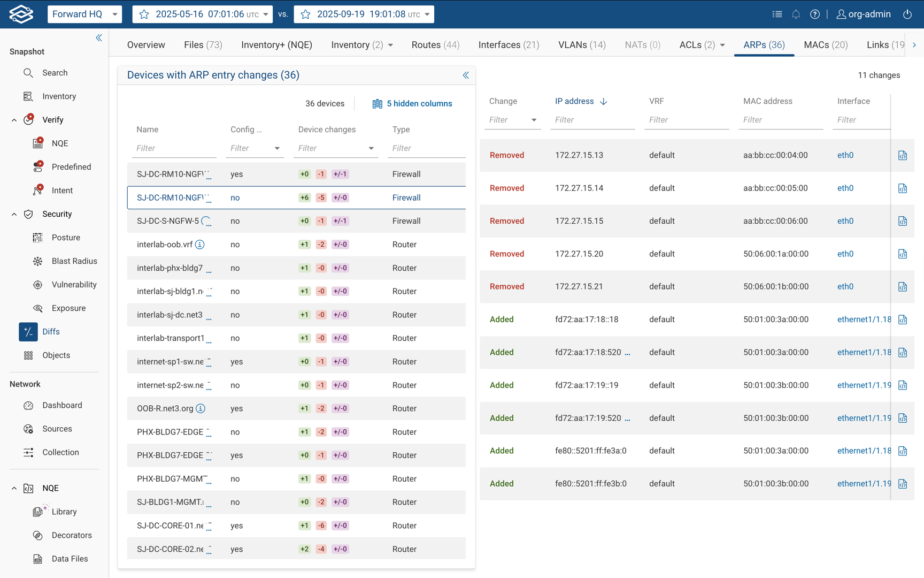Open Blast Radius in sidebar
This screenshot has width=924, height=578.
(74, 261)
